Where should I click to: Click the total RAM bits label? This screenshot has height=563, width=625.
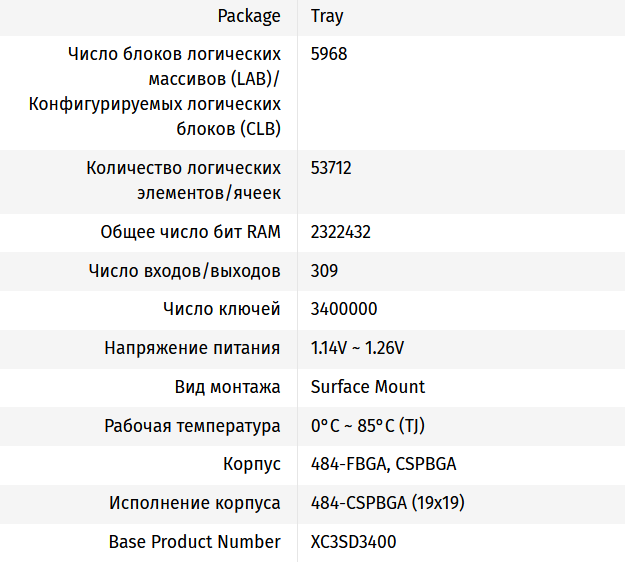[x=190, y=232]
